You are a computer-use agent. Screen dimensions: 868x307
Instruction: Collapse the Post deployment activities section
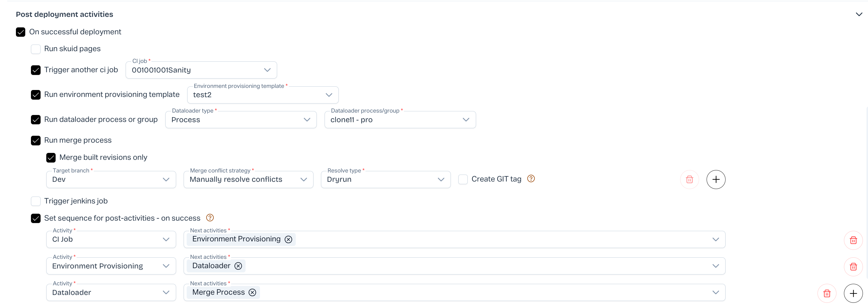coord(859,14)
